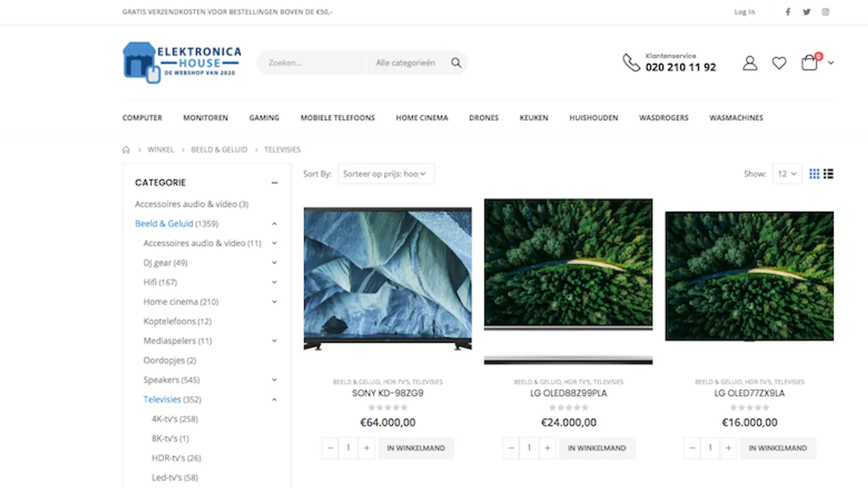The height and width of the screenshot is (488, 868).
Task: Open the Show 12 items dropdown
Action: pos(787,174)
